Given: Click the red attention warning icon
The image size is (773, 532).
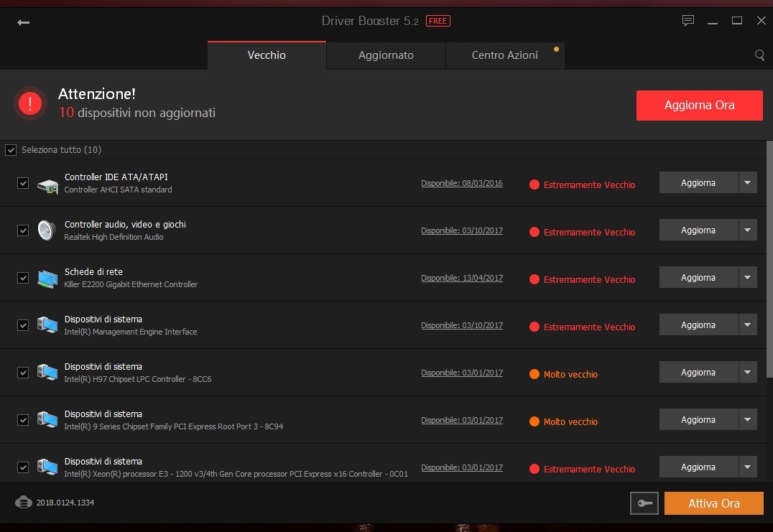Looking at the screenshot, I should pos(30,104).
